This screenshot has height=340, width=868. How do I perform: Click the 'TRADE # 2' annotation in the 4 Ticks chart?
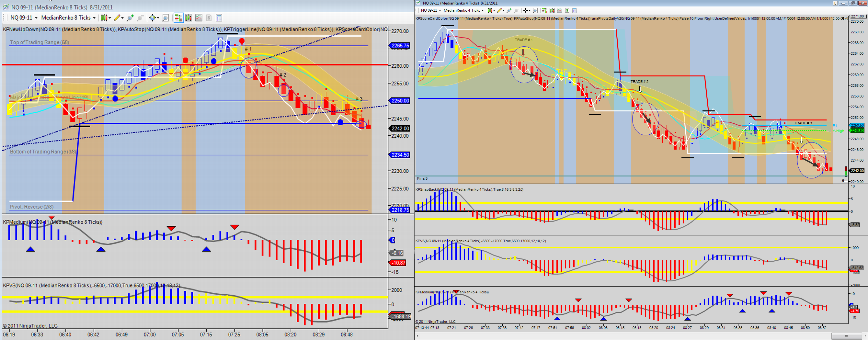point(639,82)
